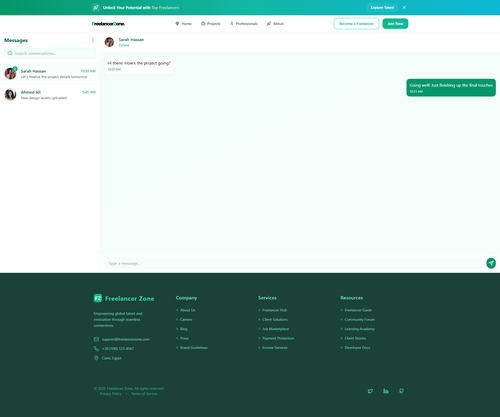Focus the Search conversations field
Image resolution: width=500 pixels, height=417 pixels.
pos(50,53)
